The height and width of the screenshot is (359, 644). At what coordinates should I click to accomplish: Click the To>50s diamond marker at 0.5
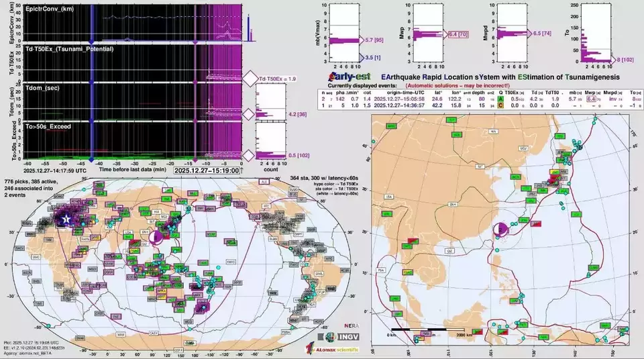[250, 156]
